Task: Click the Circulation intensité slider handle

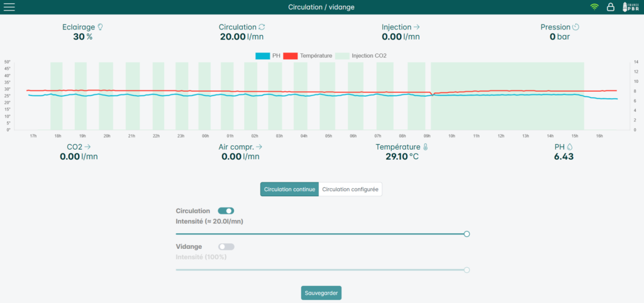Action: (467, 234)
